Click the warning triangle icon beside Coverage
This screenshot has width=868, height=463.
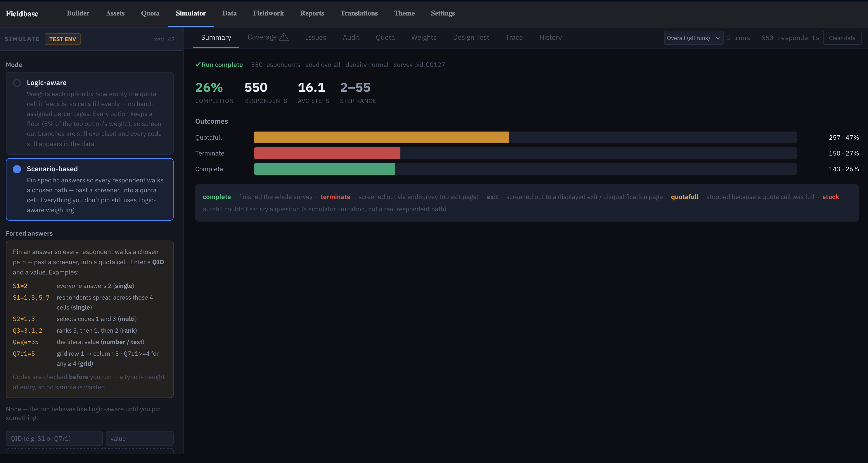coord(284,37)
